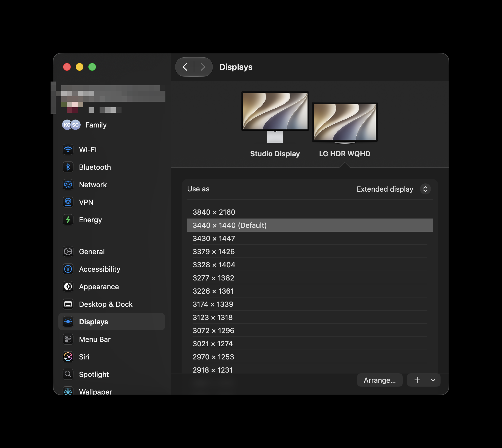The width and height of the screenshot is (502, 448).
Task: Select resolution 3840 × 2160
Action: [x=310, y=212]
